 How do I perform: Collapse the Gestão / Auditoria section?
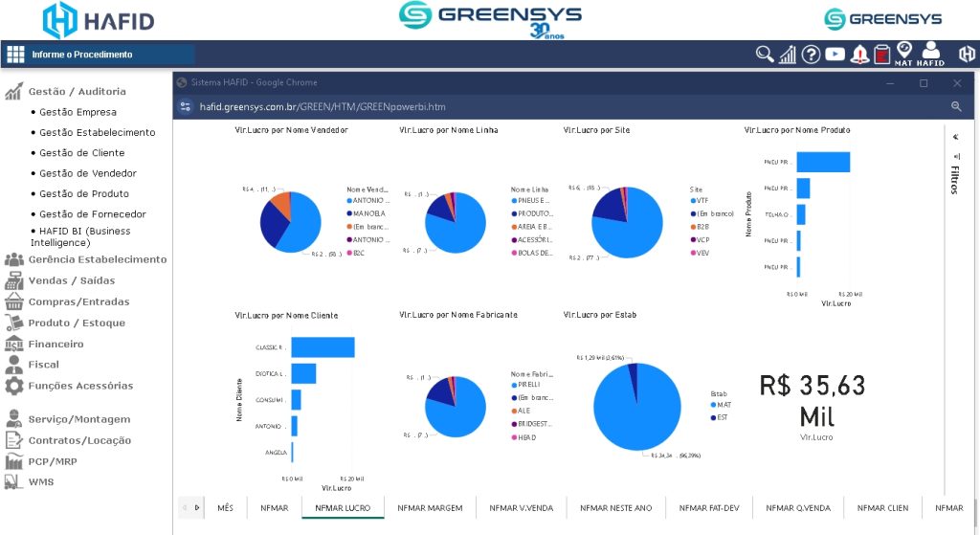pyautogui.click(x=77, y=92)
